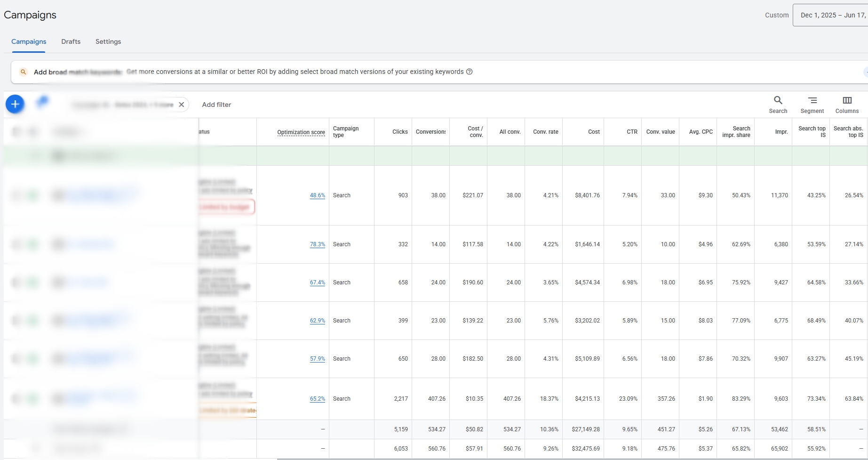Sort by Cost / conv. column header
This screenshot has height=460, width=868.
click(x=475, y=132)
